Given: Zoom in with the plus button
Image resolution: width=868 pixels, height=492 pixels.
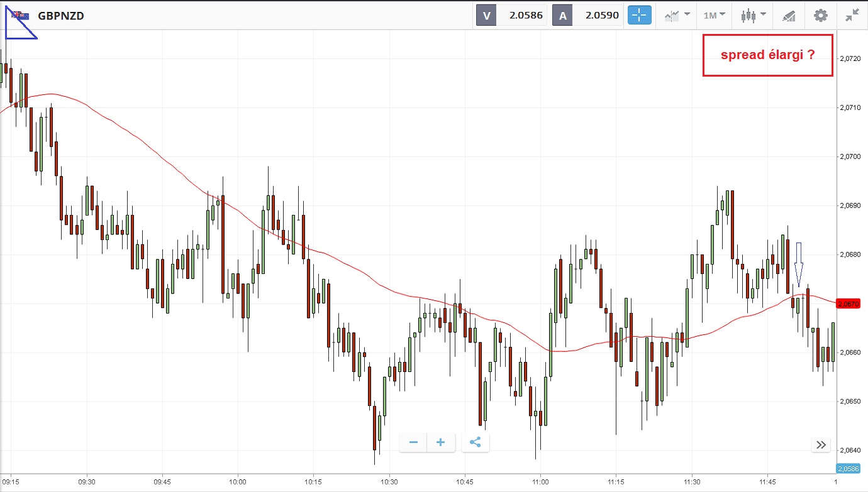Looking at the screenshot, I should [x=441, y=442].
